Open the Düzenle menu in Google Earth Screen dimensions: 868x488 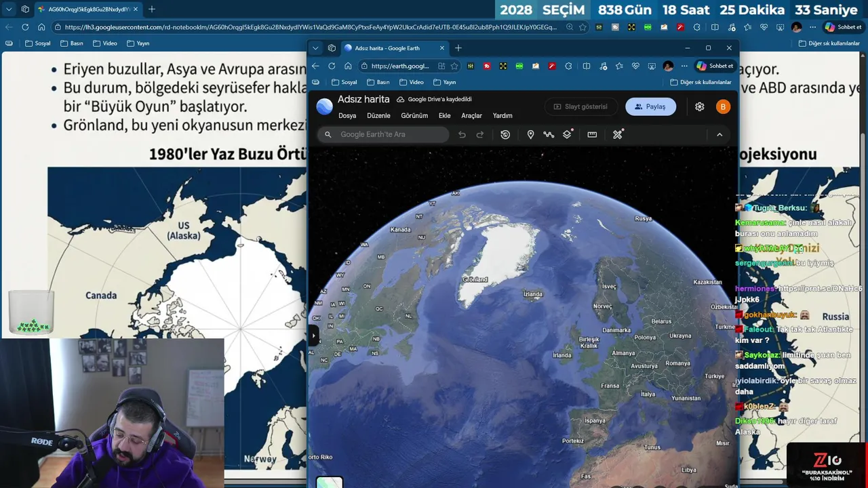tap(378, 116)
